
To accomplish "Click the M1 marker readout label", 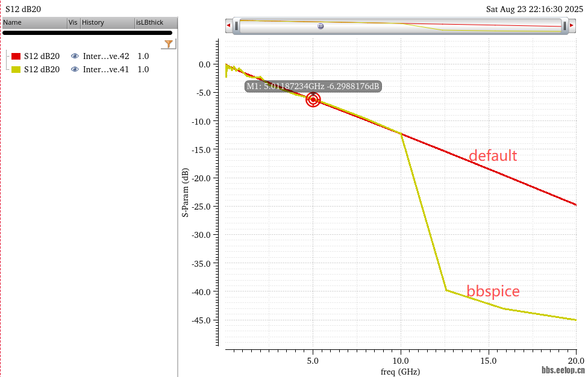I will 313,86.
